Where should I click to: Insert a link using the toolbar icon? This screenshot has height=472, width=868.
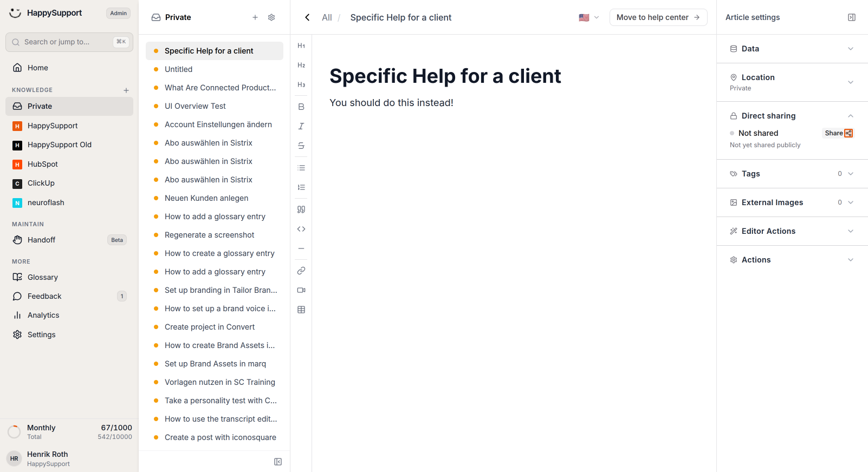coord(301,271)
